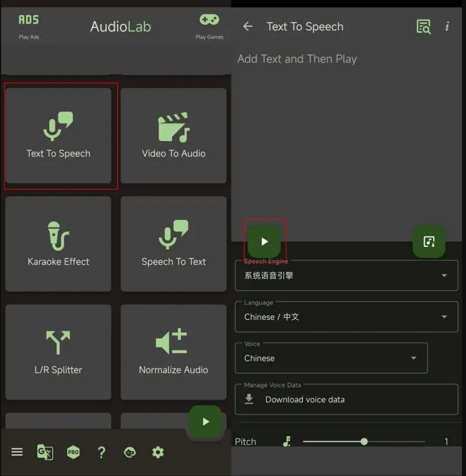Viewport: 466px width, 476px height.
Task: Open the document search icon in header
Action: click(424, 26)
